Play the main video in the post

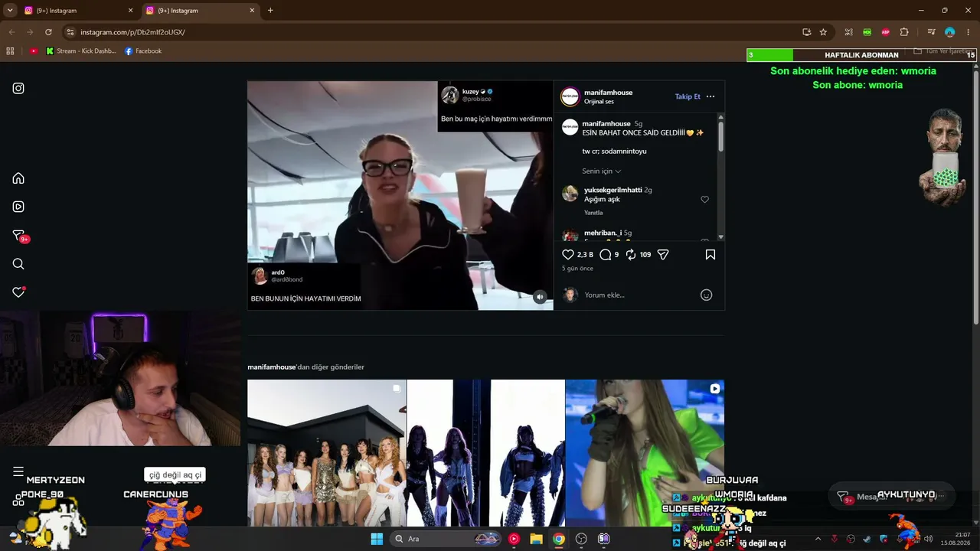coord(400,195)
